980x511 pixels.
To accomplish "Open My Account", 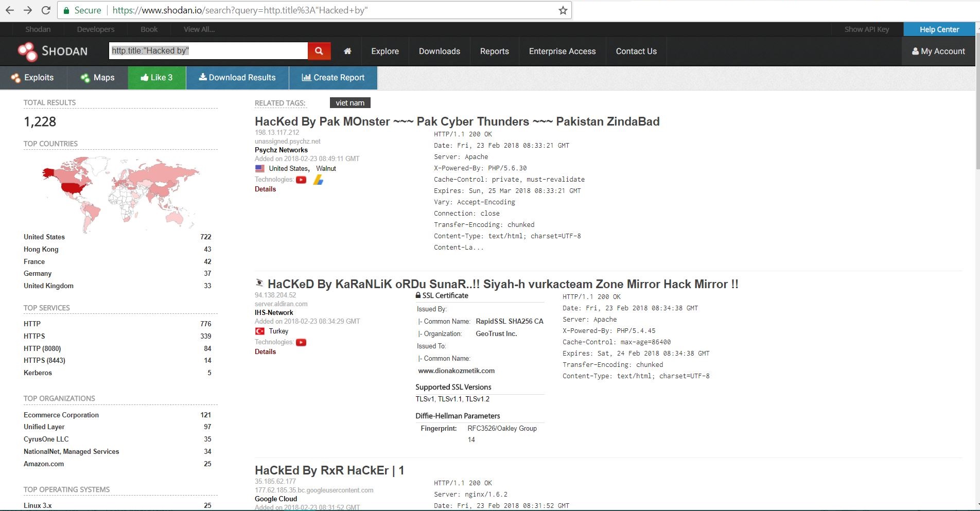I will pyautogui.click(x=938, y=51).
